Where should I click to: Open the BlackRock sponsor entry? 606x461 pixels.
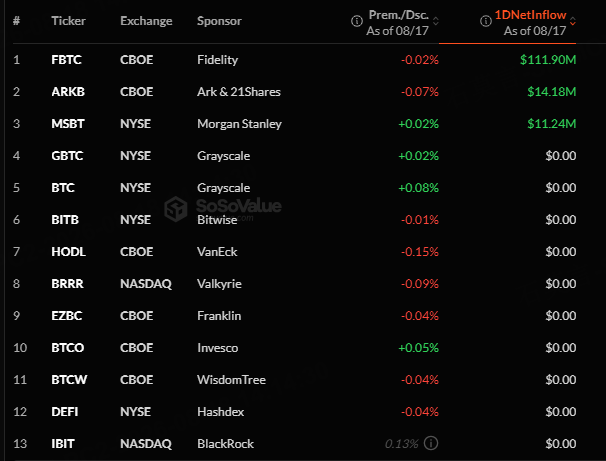tap(225, 444)
